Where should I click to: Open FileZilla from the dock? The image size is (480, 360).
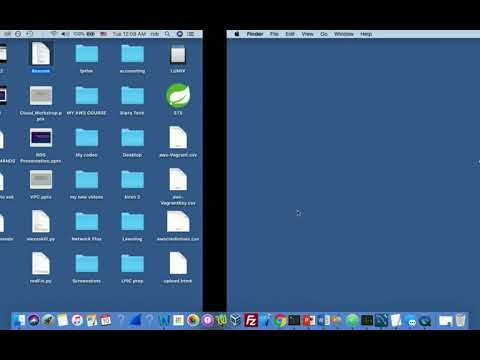tap(251, 321)
